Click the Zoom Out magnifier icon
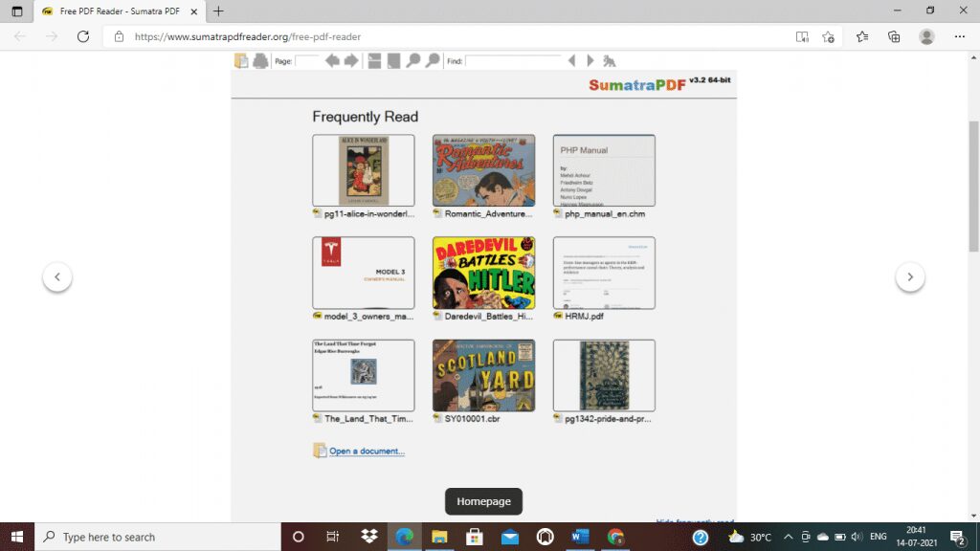Screen dimensions: 980x551 tap(413, 60)
